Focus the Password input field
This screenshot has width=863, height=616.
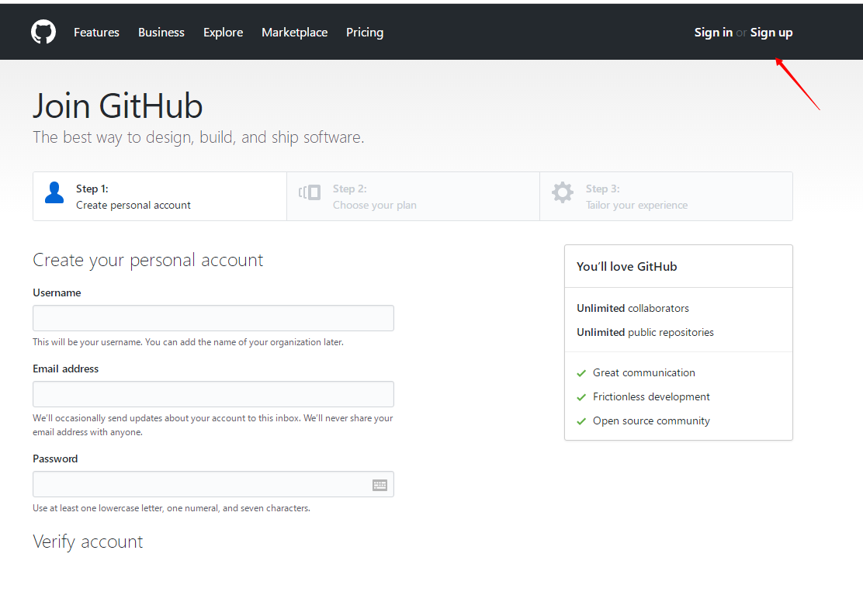tap(213, 485)
